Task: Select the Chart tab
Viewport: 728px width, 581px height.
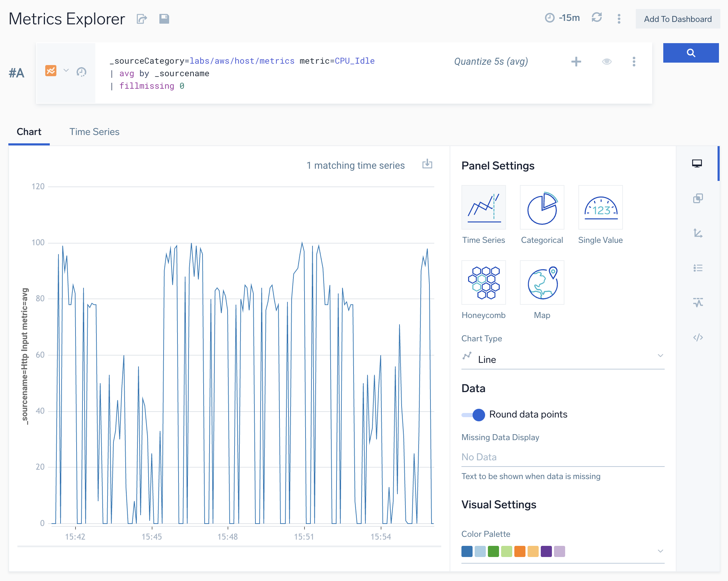Action: tap(29, 132)
